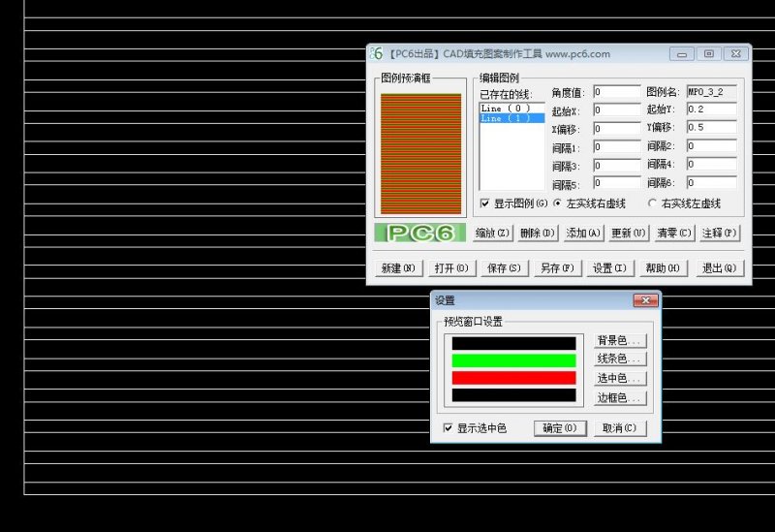775x532 pixels.
Task: Click the red selected color swatch
Action: pos(513,378)
